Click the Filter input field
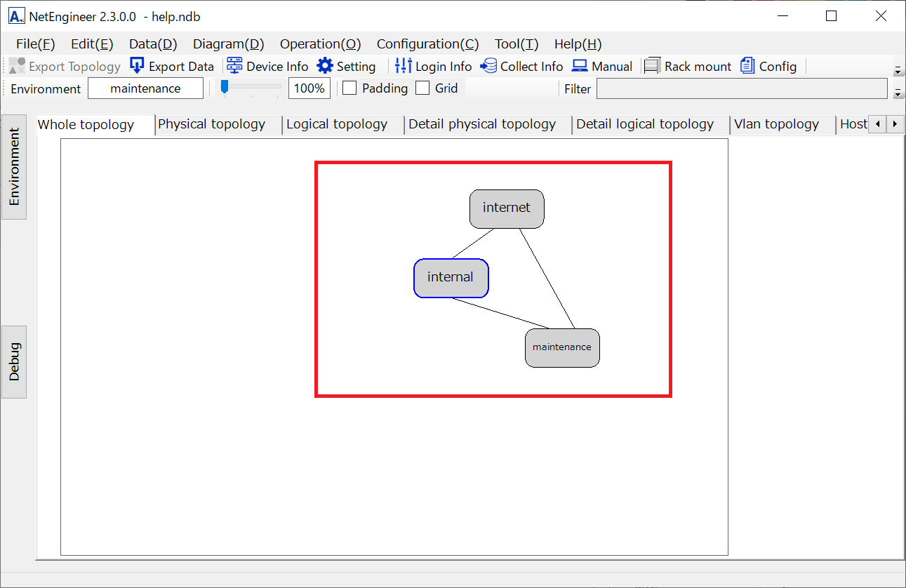The height and width of the screenshot is (588, 906). [x=741, y=89]
